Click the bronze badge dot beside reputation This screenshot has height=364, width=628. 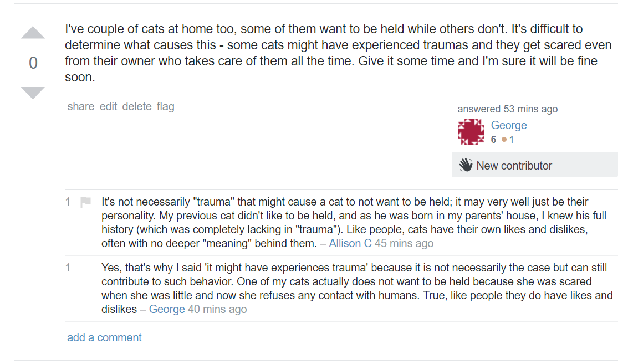(x=504, y=140)
